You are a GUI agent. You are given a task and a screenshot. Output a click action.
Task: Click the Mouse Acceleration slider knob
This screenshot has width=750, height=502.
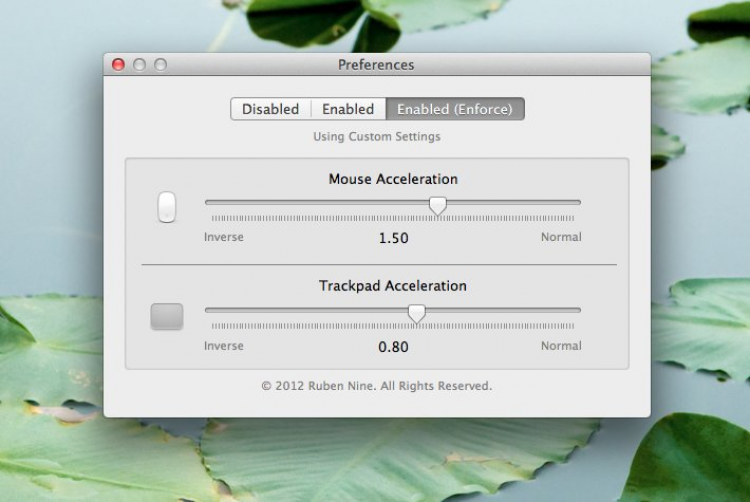pos(438,206)
